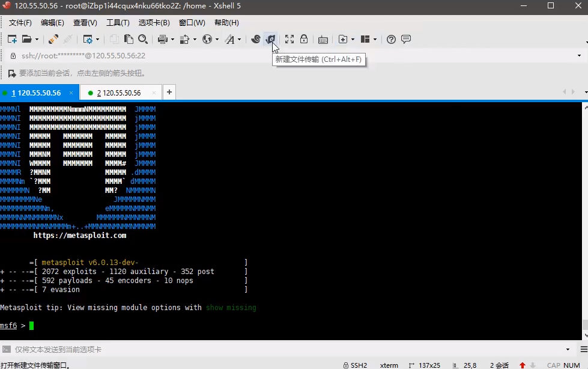This screenshot has width=588, height=369.
Task: Open the 窗口(W) menu
Action: (x=192, y=23)
